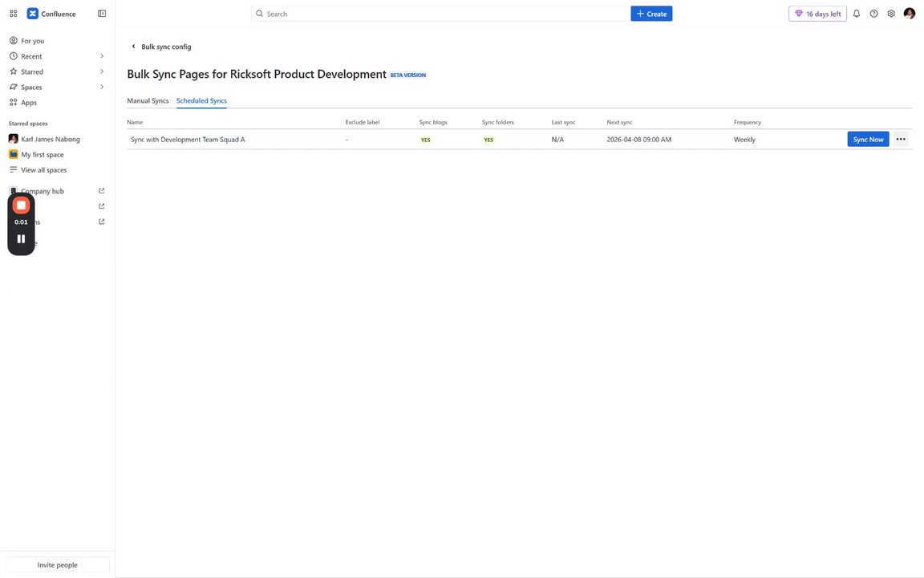This screenshot has width=924, height=578.
Task: Open the help question mark icon
Action: pos(874,14)
